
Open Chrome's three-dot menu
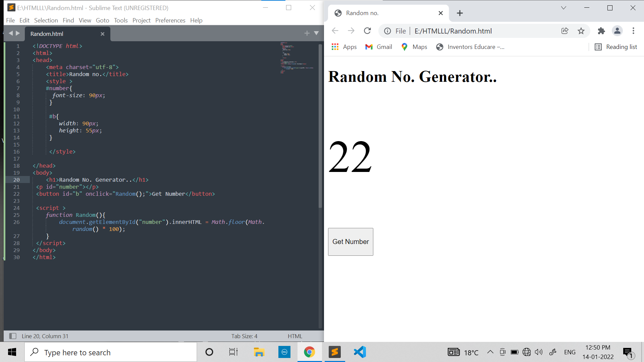(633, 31)
